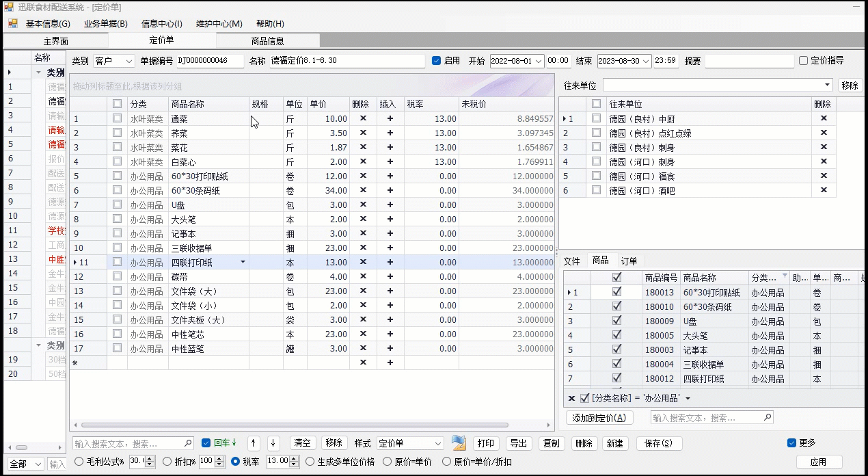Enable the 定价指导 checkbox
Screen dimensions: 868x476
(803, 61)
